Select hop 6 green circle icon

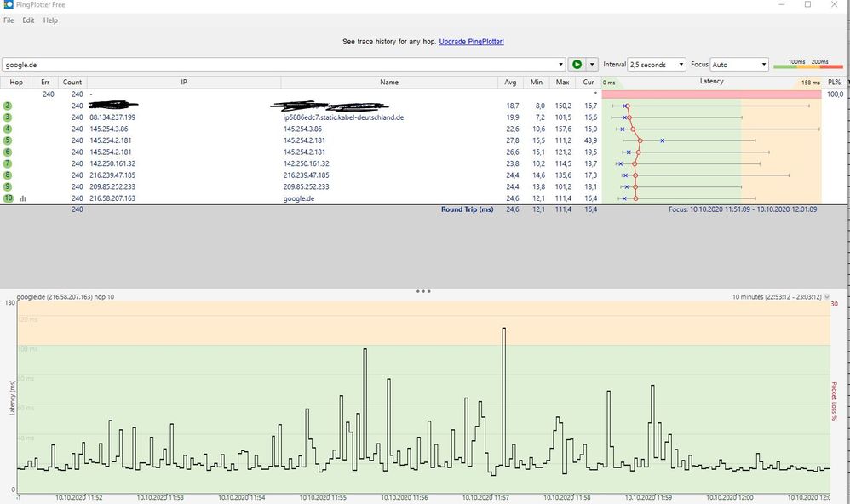pos(8,152)
